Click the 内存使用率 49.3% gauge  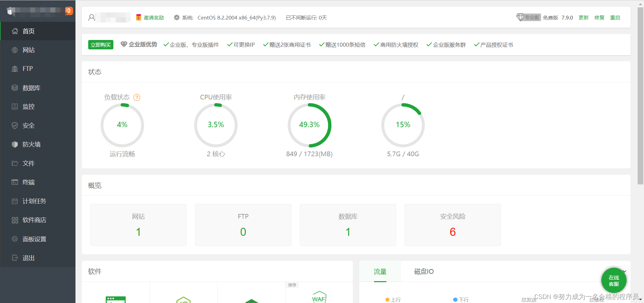(309, 125)
